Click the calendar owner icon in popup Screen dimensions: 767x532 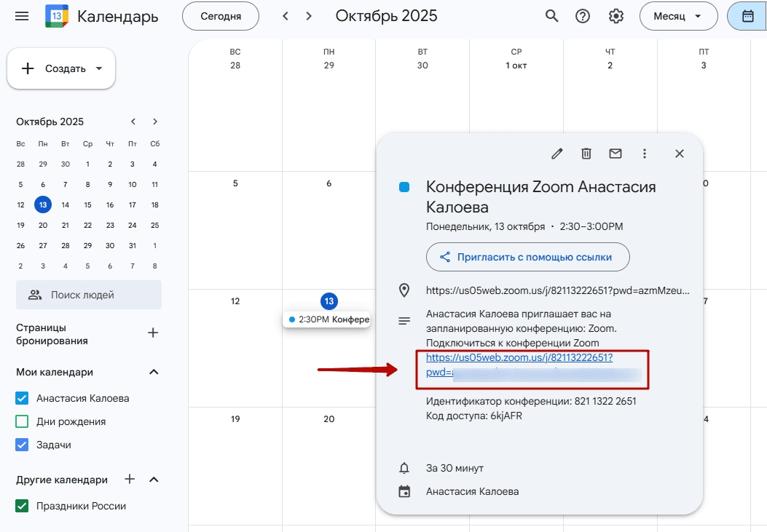pos(404,491)
